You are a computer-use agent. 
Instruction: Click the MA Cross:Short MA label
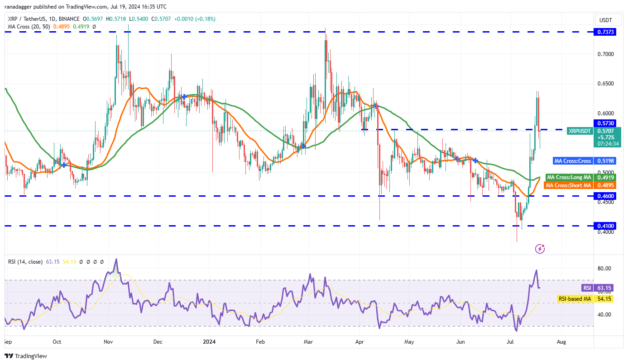[569, 185]
